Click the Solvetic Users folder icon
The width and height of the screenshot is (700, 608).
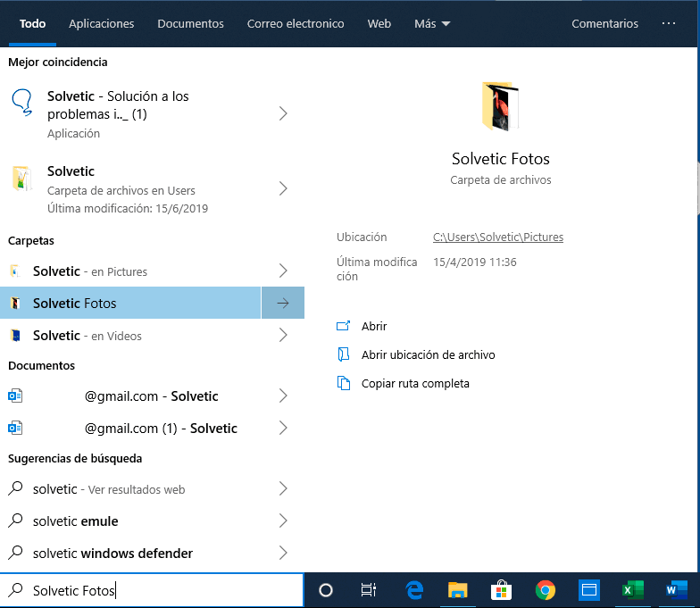[x=22, y=178]
